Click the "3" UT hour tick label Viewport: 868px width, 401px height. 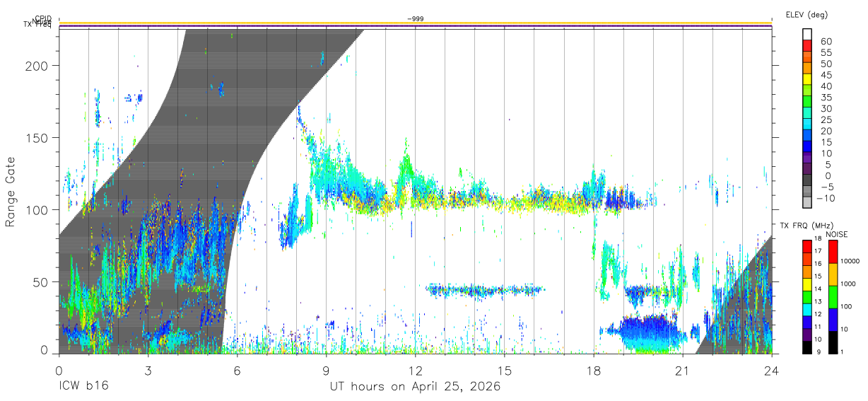tap(148, 371)
